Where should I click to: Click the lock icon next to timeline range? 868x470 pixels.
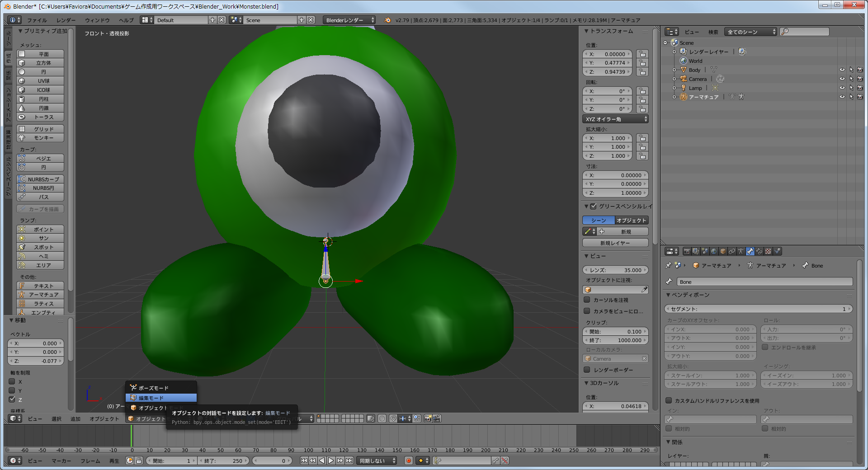coord(139,461)
